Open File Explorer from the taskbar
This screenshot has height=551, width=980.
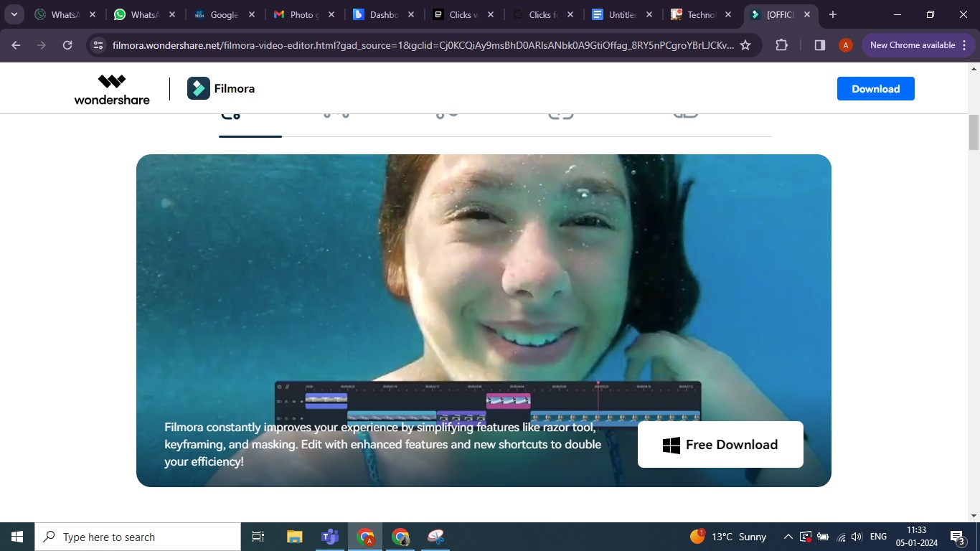click(x=294, y=537)
